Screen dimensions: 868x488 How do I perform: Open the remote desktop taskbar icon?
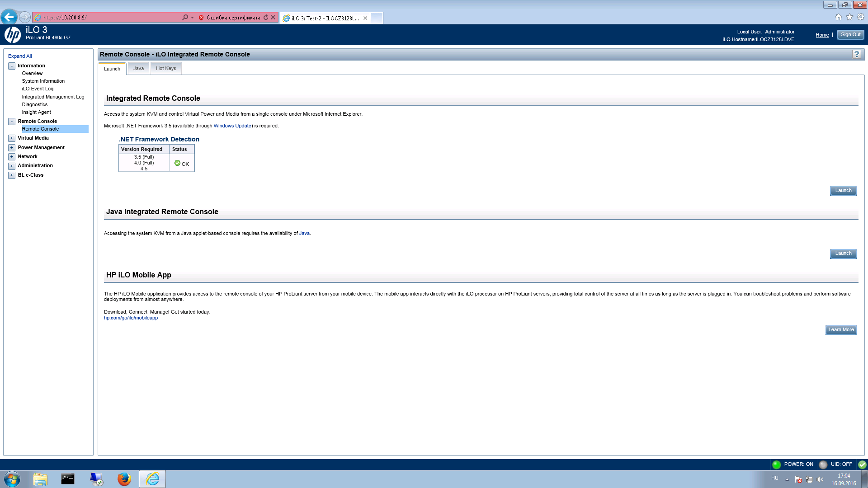click(96, 479)
